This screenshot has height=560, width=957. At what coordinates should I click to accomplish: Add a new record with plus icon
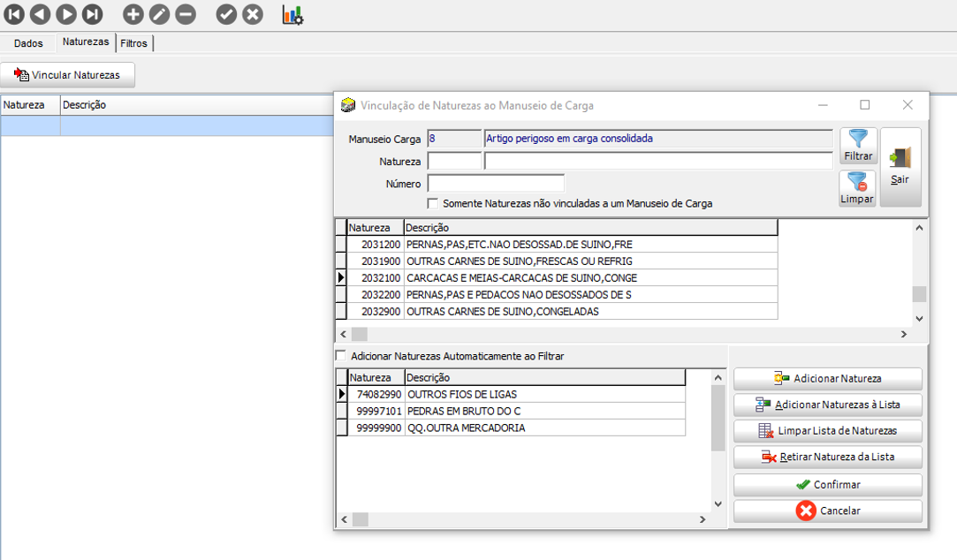pyautogui.click(x=133, y=14)
